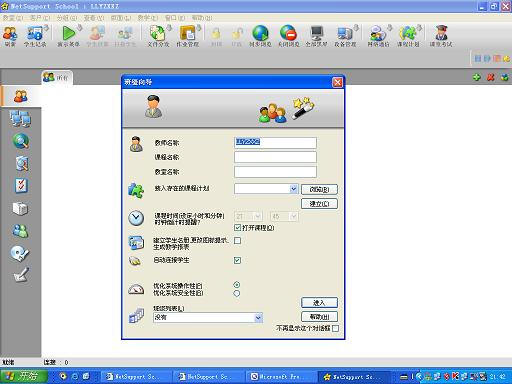
Task: Open the 查看 menu in menu bar
Action: pyautogui.click(x=94, y=18)
